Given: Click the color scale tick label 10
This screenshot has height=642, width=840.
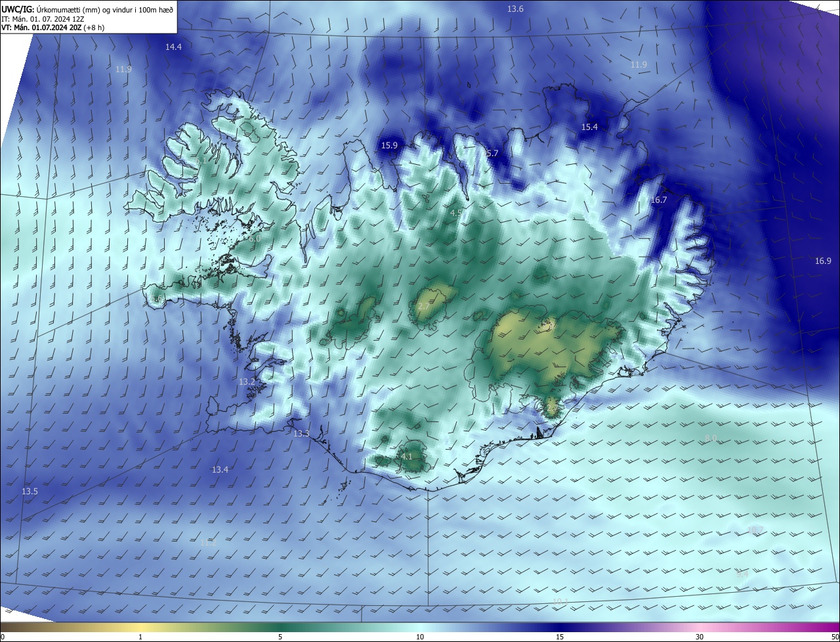Looking at the screenshot, I should coord(420,637).
